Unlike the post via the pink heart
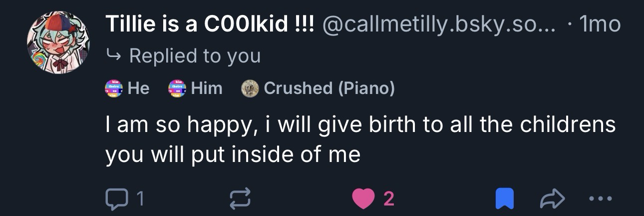This screenshot has width=644, height=216. coord(363,199)
